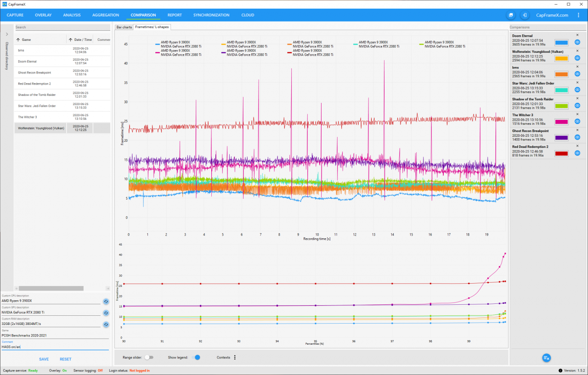The height and width of the screenshot is (375, 588).
Task: Remove Star Wars: Jedi Fallen Order comparison
Action: [x=577, y=83]
